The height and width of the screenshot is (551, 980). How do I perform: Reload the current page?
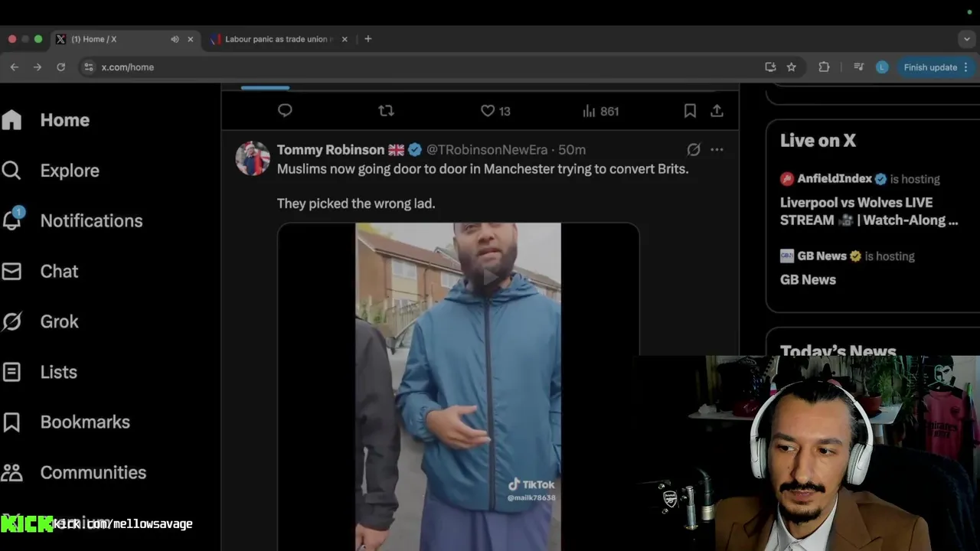click(x=60, y=67)
